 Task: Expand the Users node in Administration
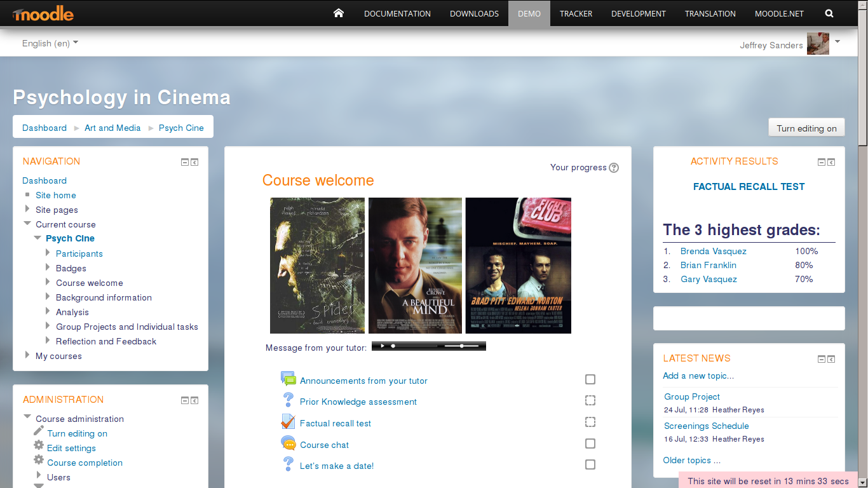[39, 476]
